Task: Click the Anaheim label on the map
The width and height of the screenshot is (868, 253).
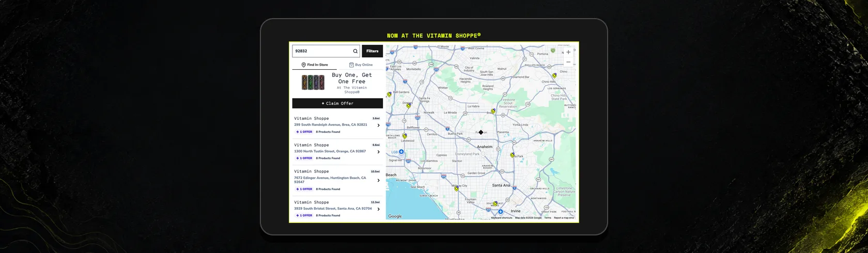Action: (x=485, y=147)
